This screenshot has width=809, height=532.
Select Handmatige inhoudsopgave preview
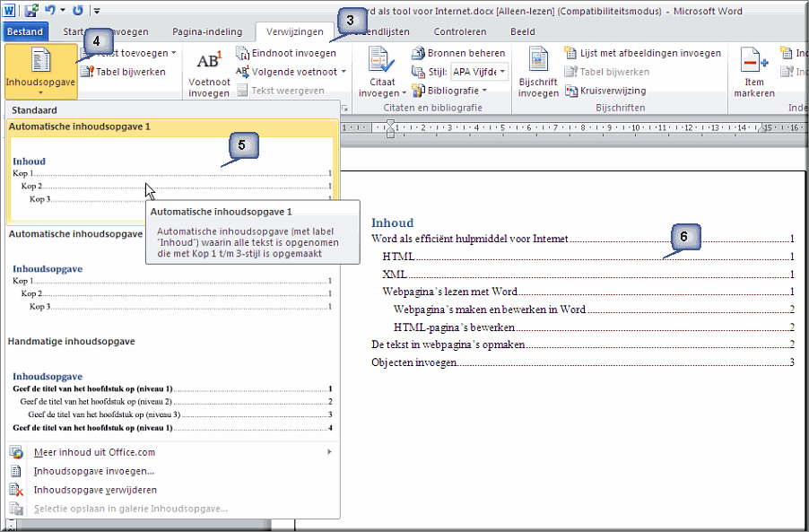172,388
